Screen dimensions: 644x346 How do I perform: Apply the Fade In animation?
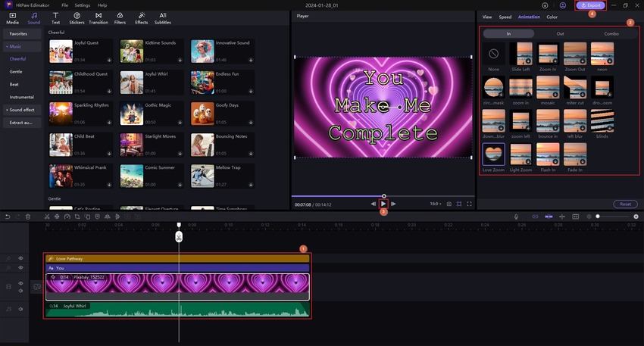click(575, 154)
